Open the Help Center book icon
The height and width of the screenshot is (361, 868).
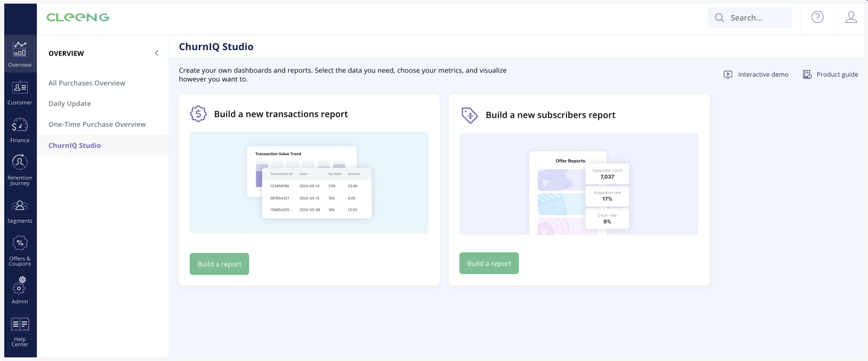[20, 325]
